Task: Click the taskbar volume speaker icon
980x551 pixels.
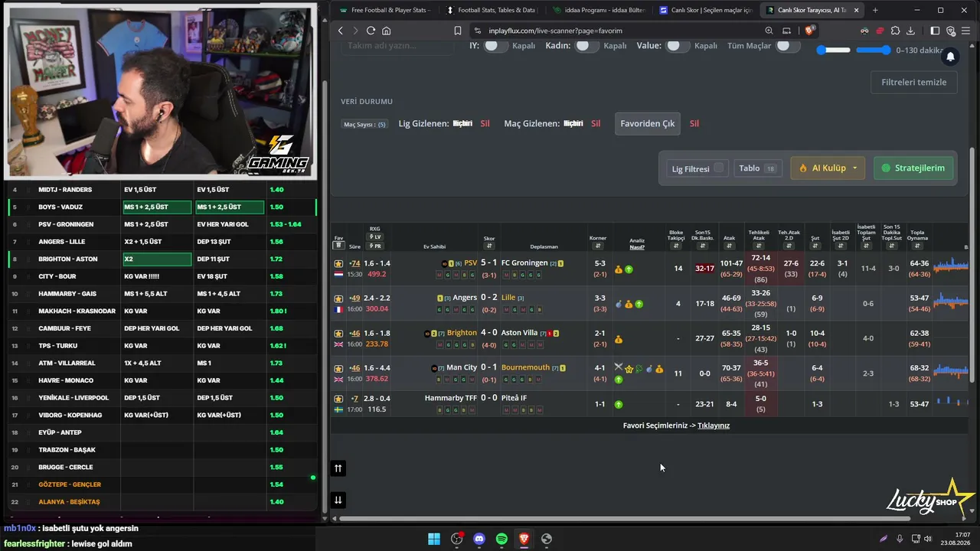Action: coord(928,539)
